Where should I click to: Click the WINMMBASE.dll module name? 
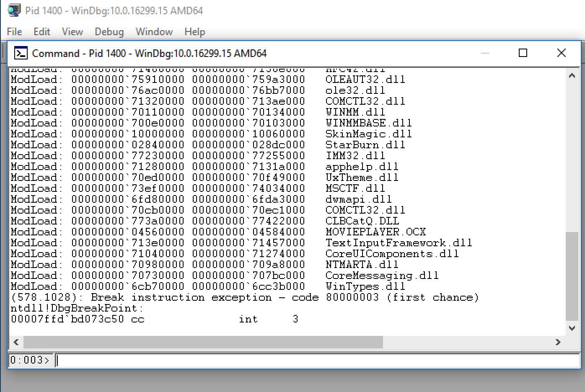[x=369, y=123]
